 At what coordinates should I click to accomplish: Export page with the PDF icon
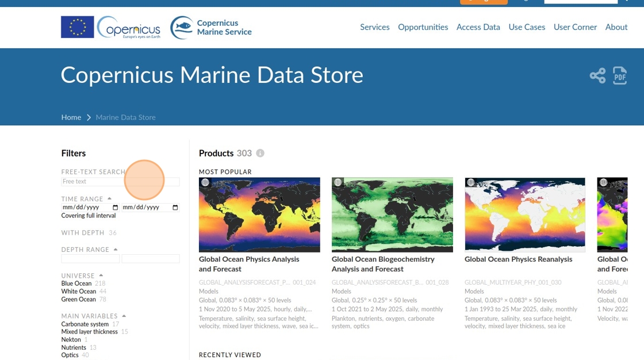point(620,75)
